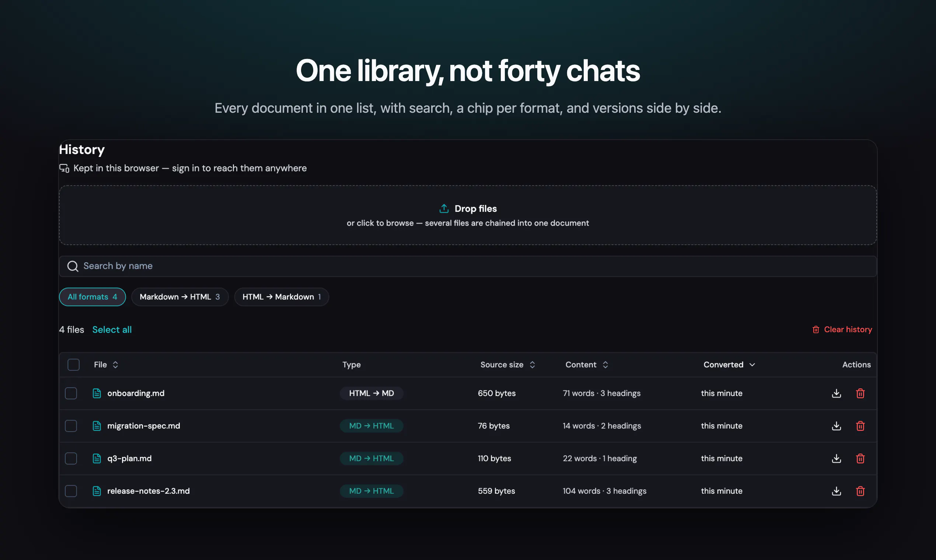
Task: Delete the onboarding.md entry
Action: (x=860, y=393)
